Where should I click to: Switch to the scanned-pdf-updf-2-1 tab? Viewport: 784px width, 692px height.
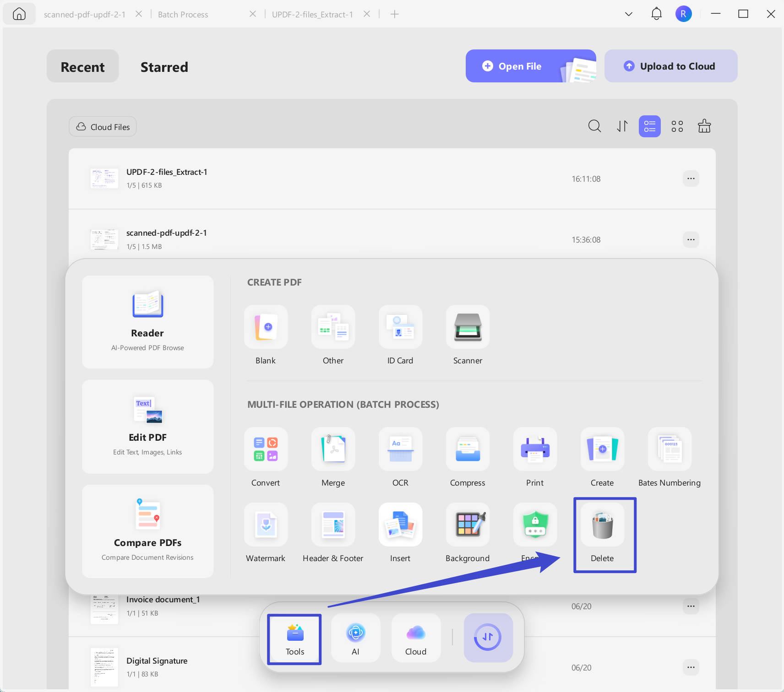tap(85, 15)
